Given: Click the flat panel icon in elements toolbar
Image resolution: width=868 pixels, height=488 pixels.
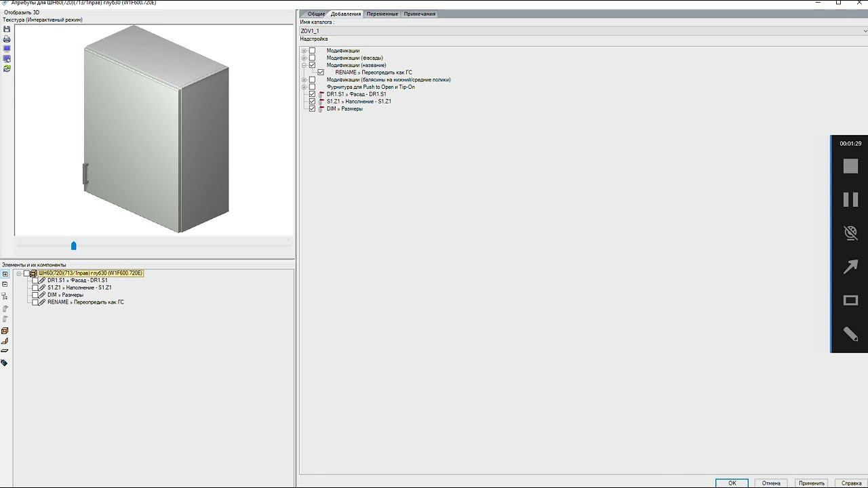Looking at the screenshot, I should [x=5, y=351].
